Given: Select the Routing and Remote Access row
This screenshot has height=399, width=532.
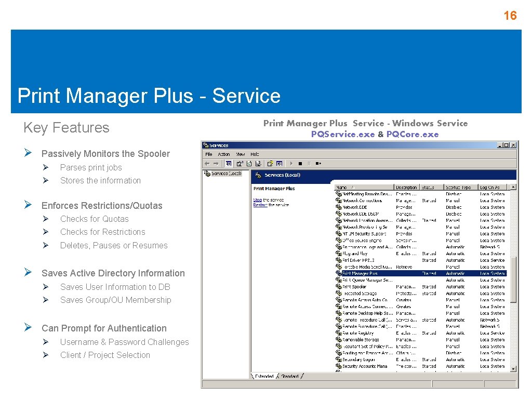Looking at the screenshot, I should click(421, 353).
